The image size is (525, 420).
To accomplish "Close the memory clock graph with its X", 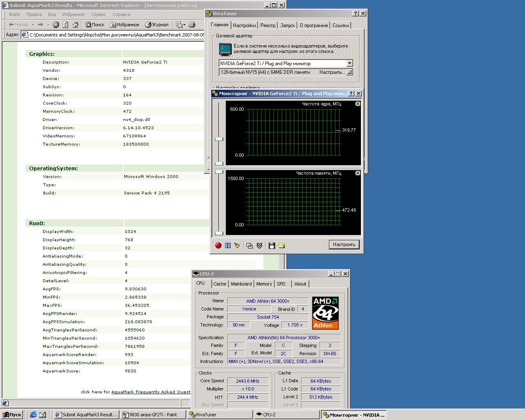I will pos(358,173).
